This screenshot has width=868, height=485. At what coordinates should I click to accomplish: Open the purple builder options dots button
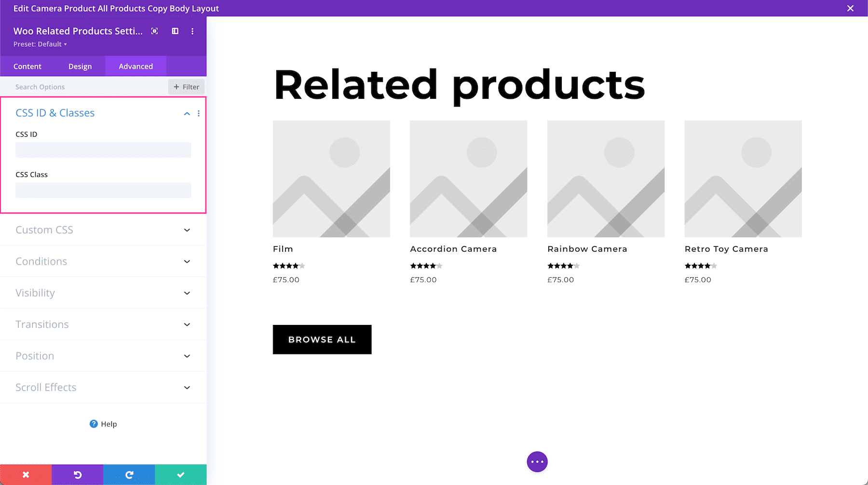pos(537,462)
